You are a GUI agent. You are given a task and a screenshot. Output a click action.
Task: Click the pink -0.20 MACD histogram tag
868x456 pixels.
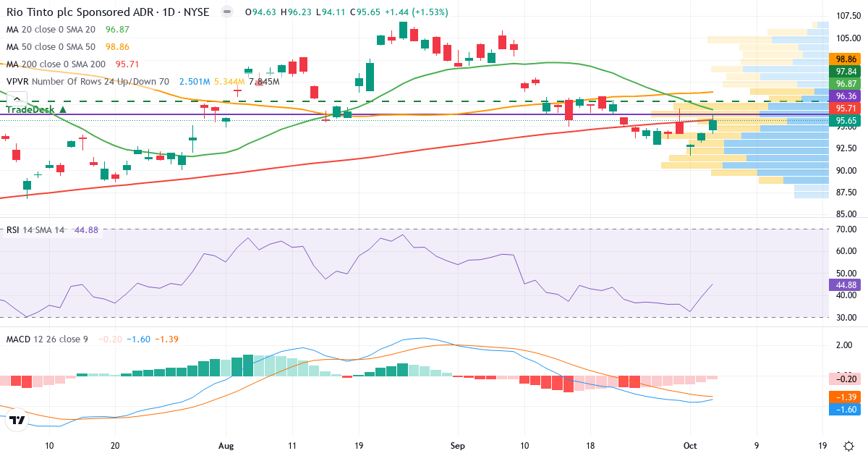coord(846,379)
